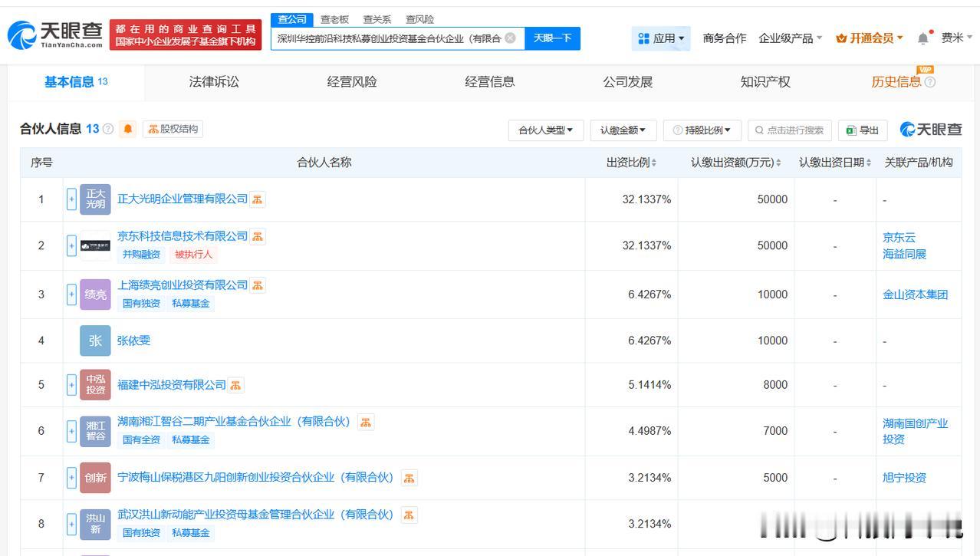This screenshot has width=980, height=556.
Task: Expand row 5 福建中泓 with plus button
Action: pyautogui.click(x=71, y=385)
